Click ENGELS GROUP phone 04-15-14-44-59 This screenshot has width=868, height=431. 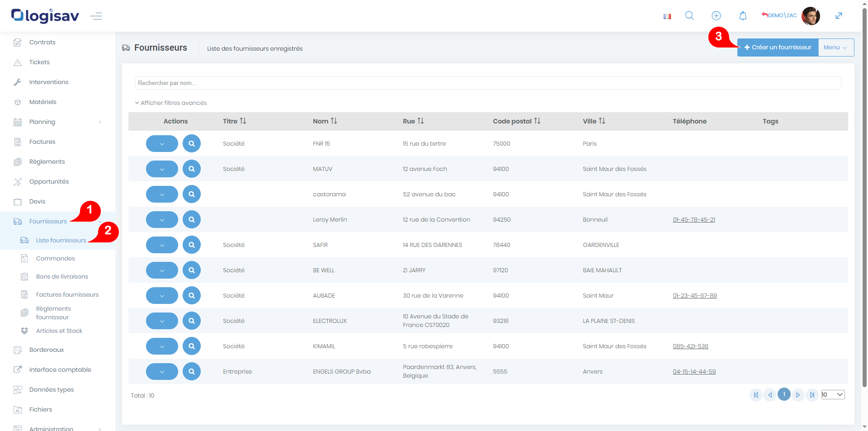coord(694,372)
